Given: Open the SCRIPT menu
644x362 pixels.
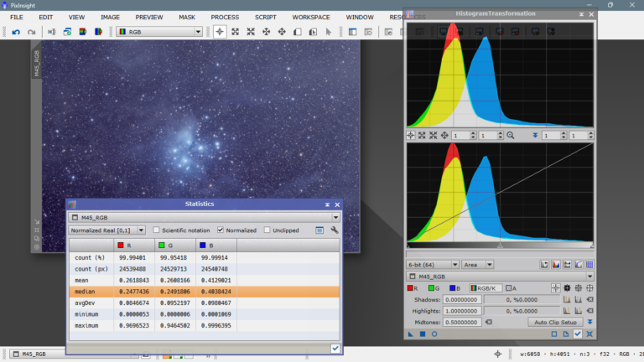Looking at the screenshot, I should pyautogui.click(x=266, y=17).
